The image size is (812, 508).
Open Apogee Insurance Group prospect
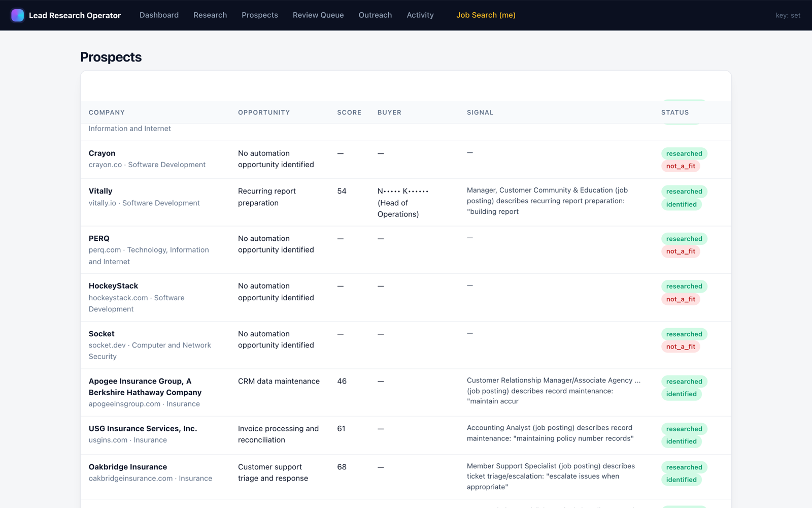tap(145, 387)
